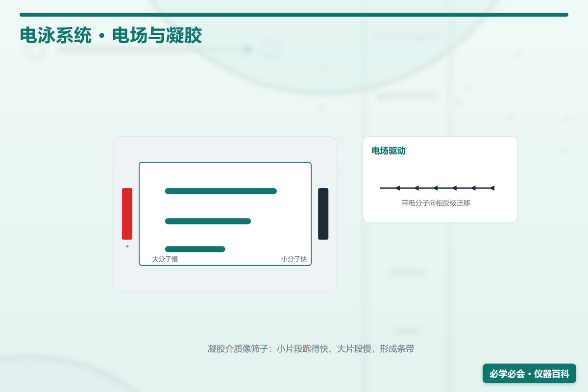Click the shortest green band in gel
Screen dimensions: 588x392
[x=195, y=249]
